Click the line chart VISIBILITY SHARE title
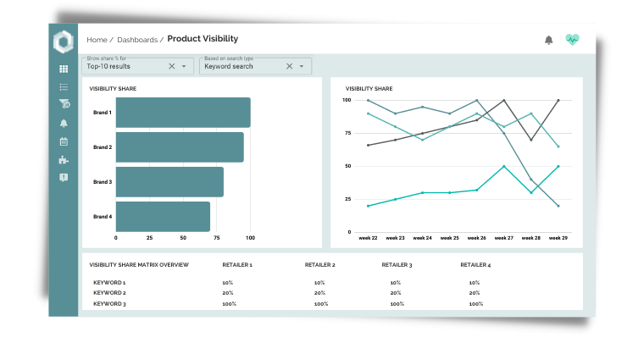 369,89
